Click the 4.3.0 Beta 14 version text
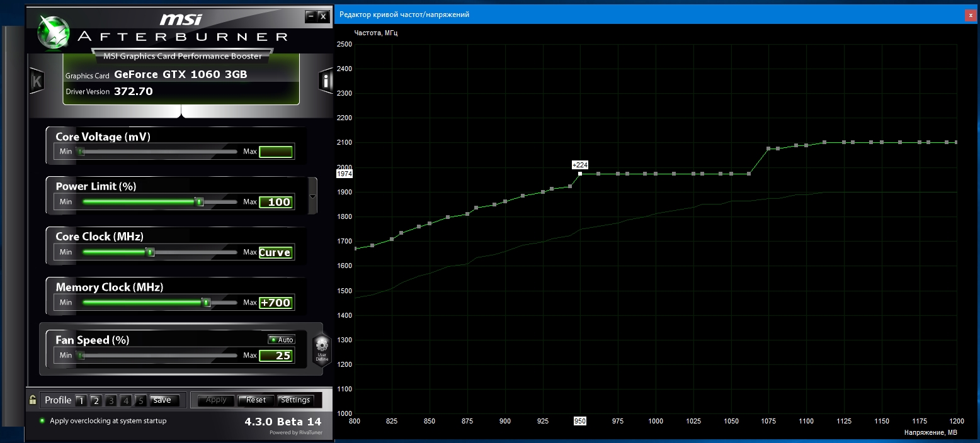The image size is (980, 443). coord(283,421)
